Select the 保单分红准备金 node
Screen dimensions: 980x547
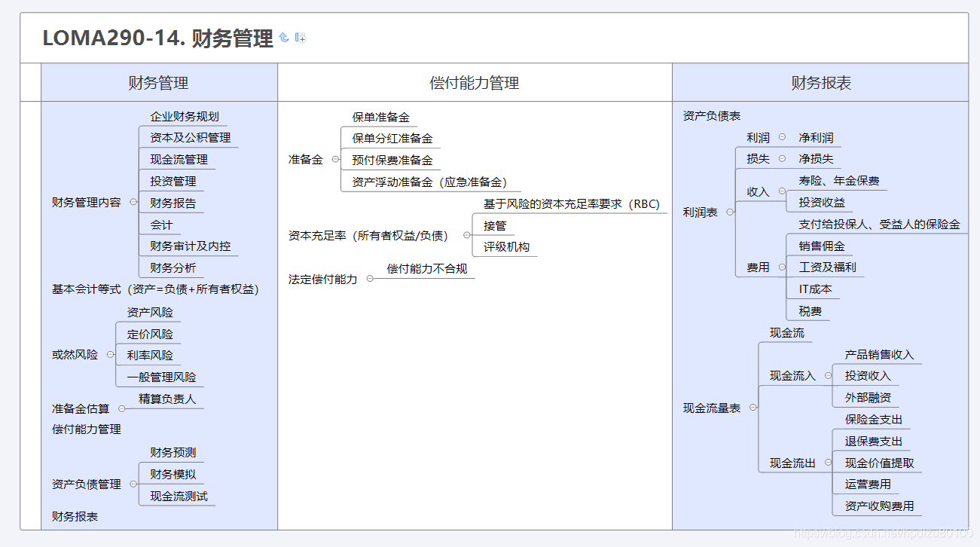(x=392, y=139)
